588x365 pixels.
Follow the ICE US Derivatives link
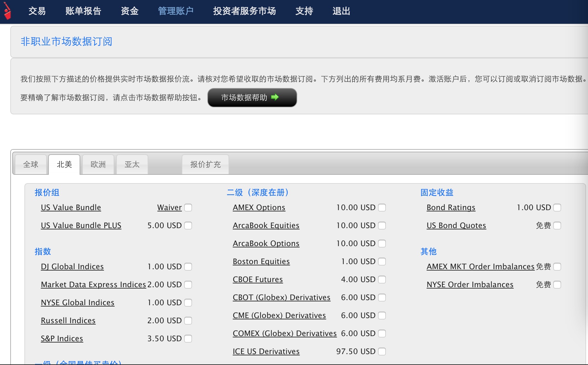point(266,352)
